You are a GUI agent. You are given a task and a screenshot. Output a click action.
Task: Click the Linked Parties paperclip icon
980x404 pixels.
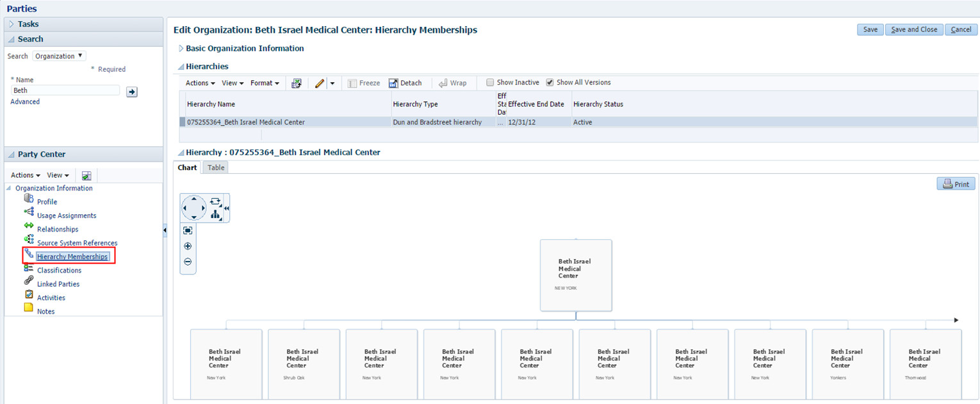pos(28,281)
